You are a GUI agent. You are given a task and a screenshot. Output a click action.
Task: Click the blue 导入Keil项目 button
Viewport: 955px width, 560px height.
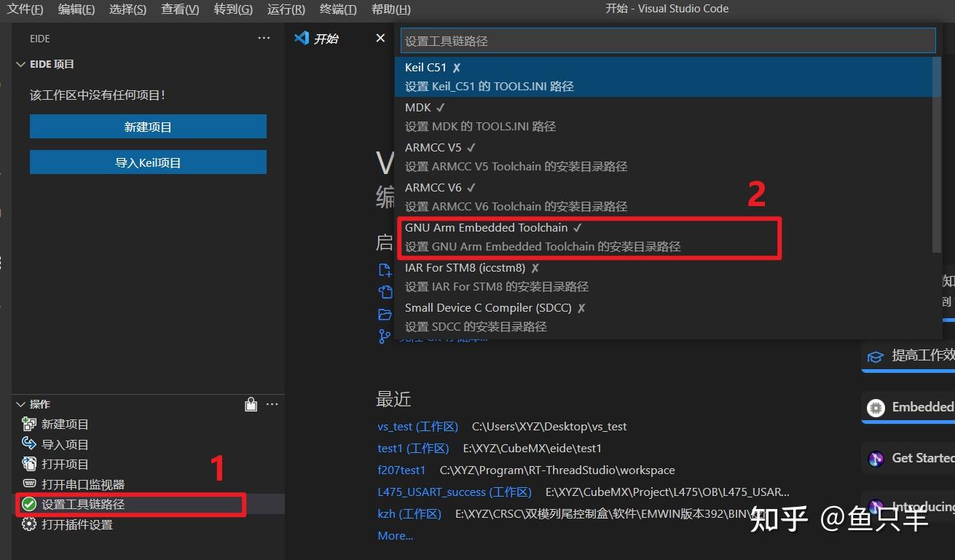pos(148,161)
